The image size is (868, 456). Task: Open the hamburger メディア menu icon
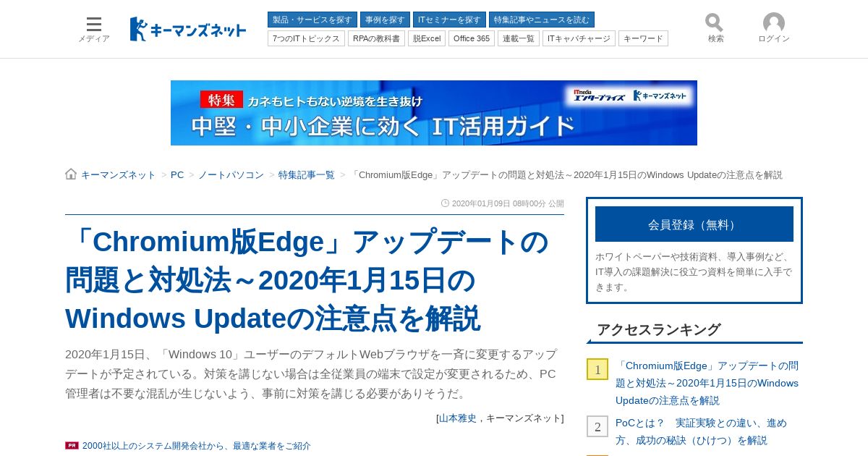[x=94, y=25]
